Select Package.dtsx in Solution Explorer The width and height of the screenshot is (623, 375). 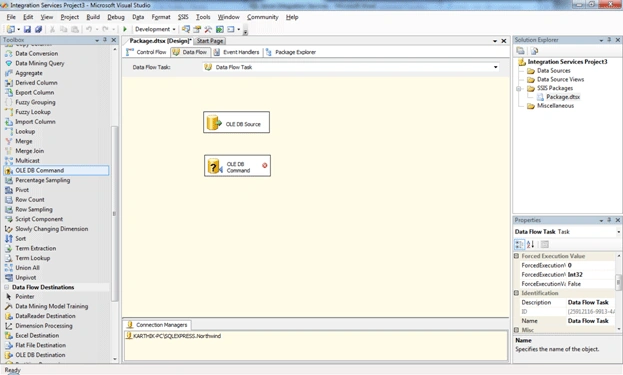(x=563, y=97)
